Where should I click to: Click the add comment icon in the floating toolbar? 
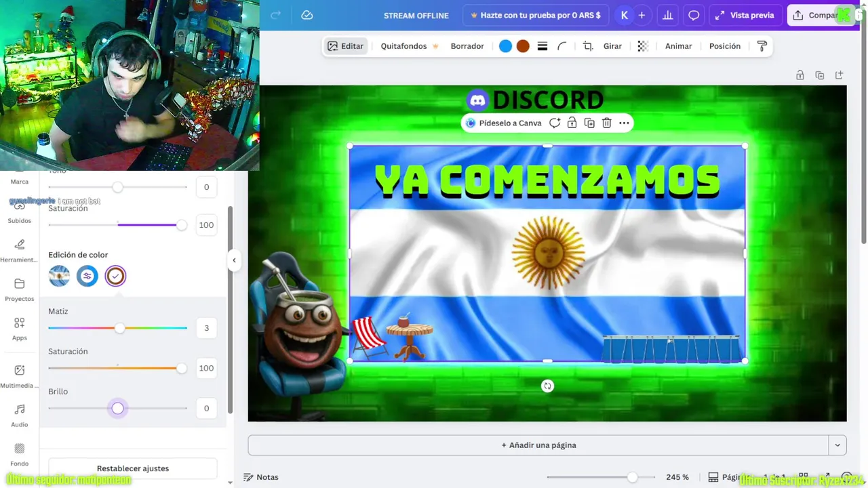(555, 123)
